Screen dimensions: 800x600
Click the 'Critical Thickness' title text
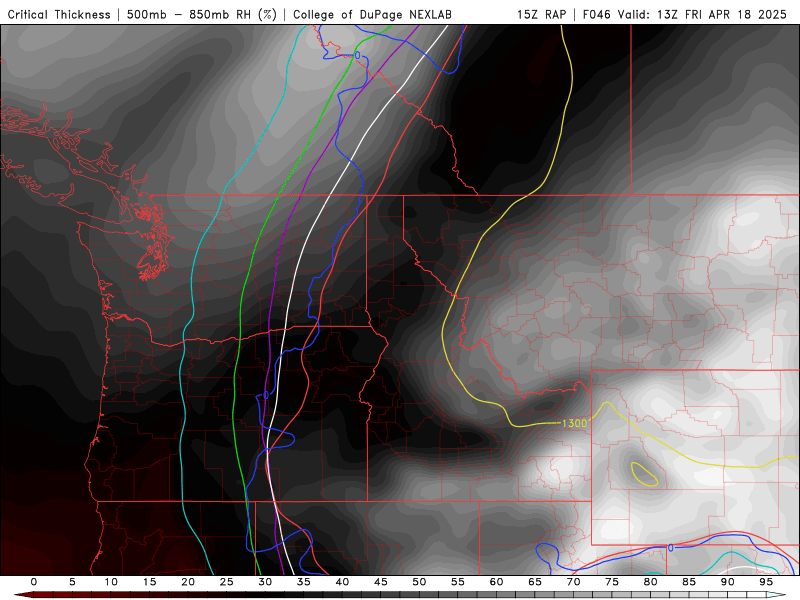coord(59,14)
